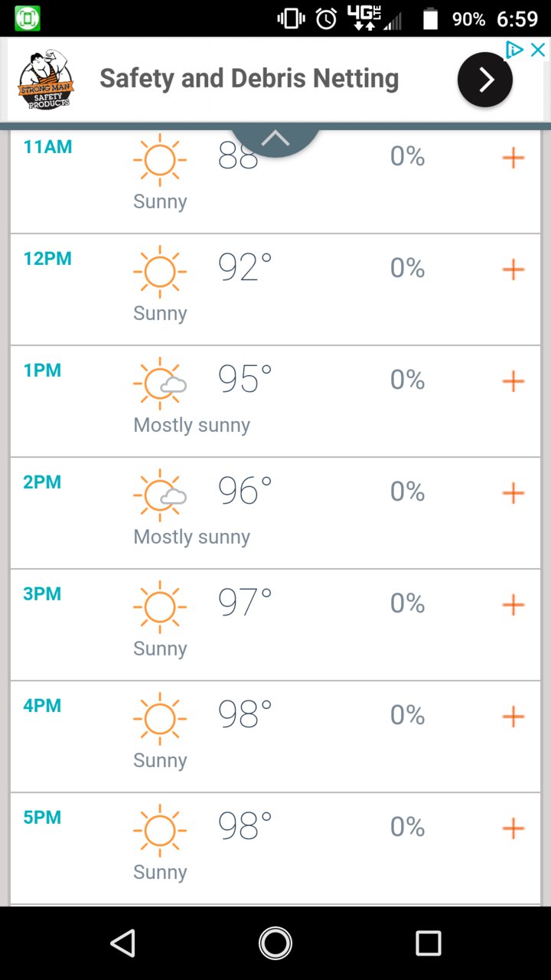
Task: Open the Safety and Debris Netting ad
Action: tap(249, 78)
